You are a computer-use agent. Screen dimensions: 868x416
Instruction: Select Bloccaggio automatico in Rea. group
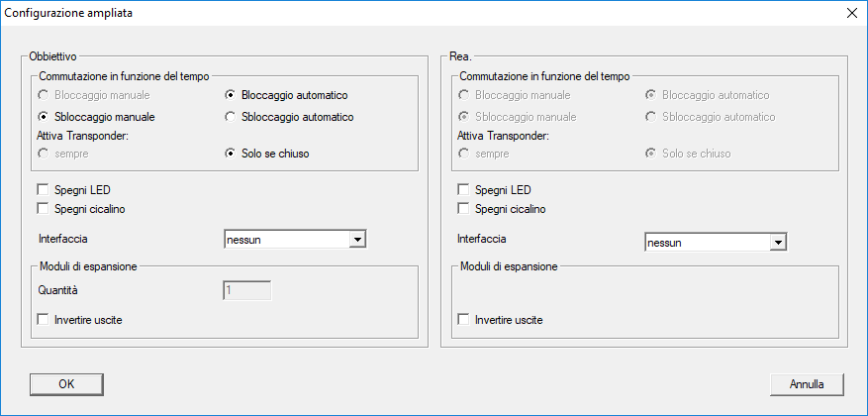coord(651,95)
